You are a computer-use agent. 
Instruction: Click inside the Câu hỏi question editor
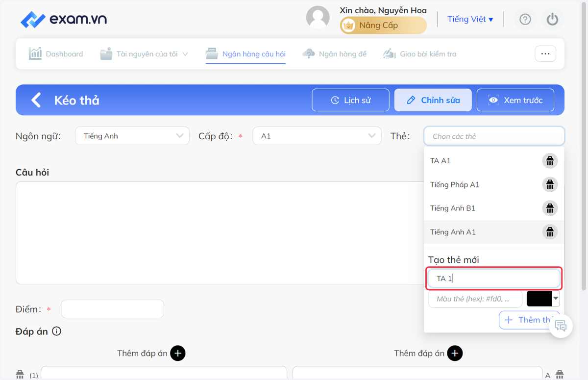coord(220,233)
